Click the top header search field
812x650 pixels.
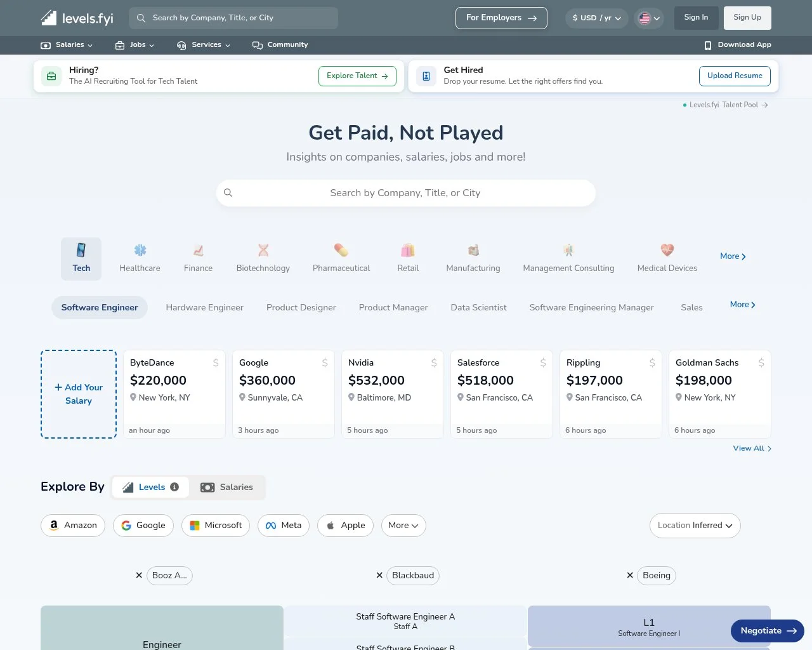point(233,18)
